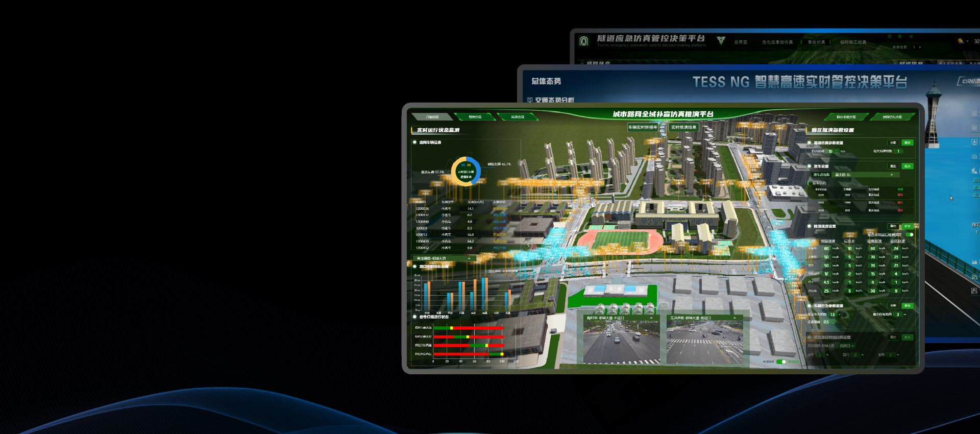
Task: Select the 开始仿真 tab
Action: point(432,117)
